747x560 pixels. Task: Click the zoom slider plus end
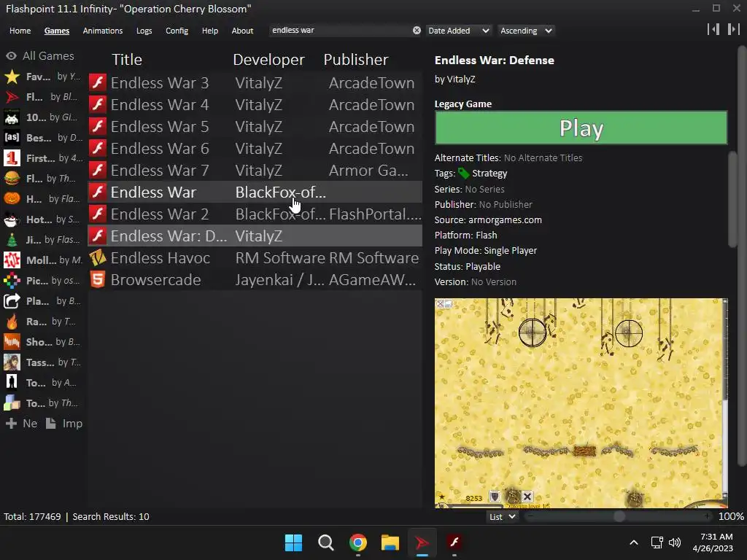pos(708,517)
